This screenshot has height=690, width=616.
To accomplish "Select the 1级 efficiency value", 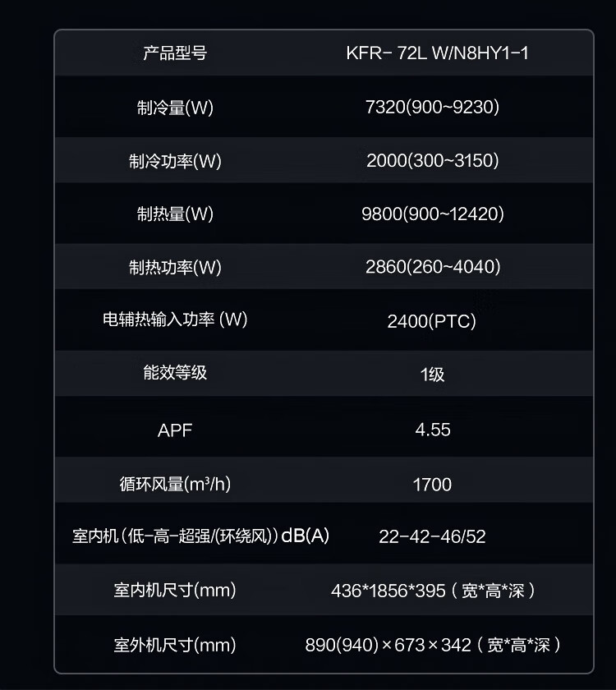I will (432, 375).
